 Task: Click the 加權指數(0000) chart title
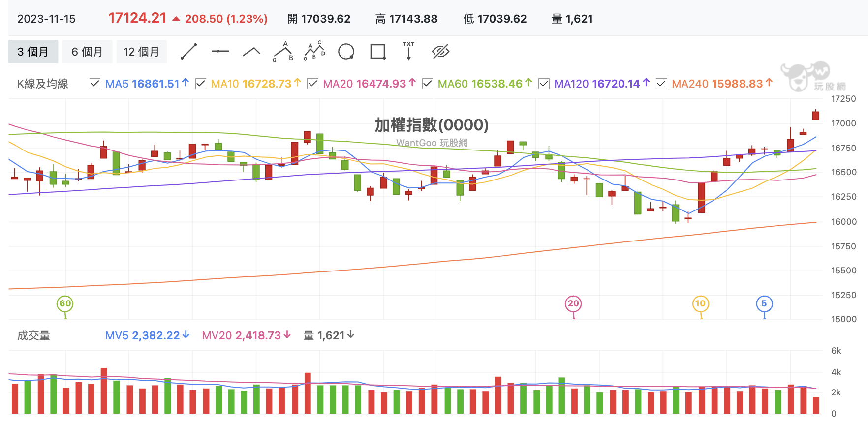tap(432, 125)
